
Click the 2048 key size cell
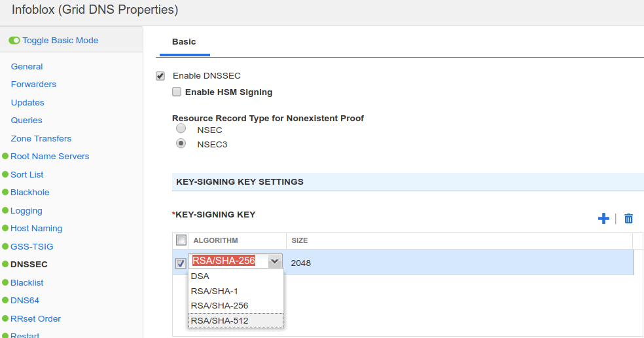(x=301, y=263)
